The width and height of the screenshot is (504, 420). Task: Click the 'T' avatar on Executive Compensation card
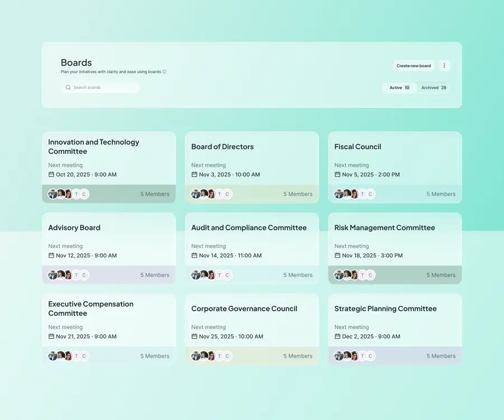[x=76, y=356]
